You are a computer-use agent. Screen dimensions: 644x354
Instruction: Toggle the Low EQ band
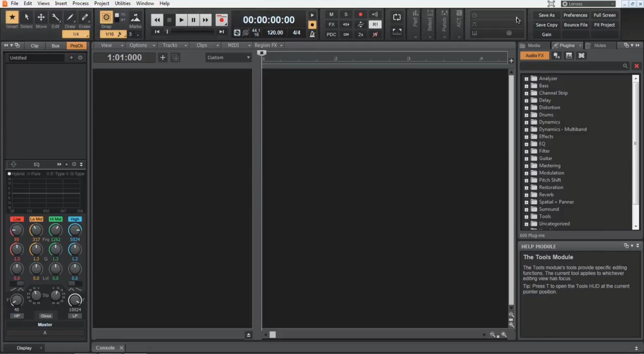pos(17,219)
